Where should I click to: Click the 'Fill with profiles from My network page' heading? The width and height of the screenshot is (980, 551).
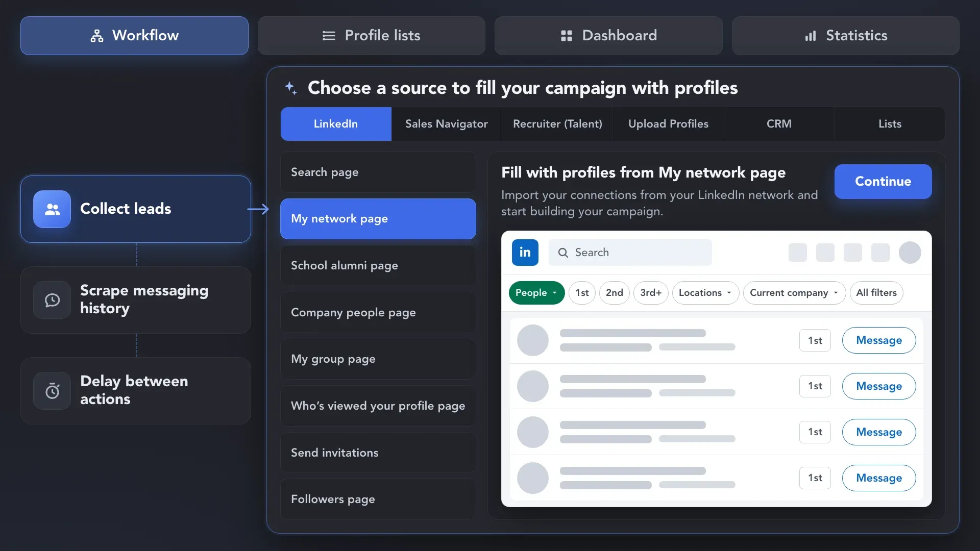(643, 173)
